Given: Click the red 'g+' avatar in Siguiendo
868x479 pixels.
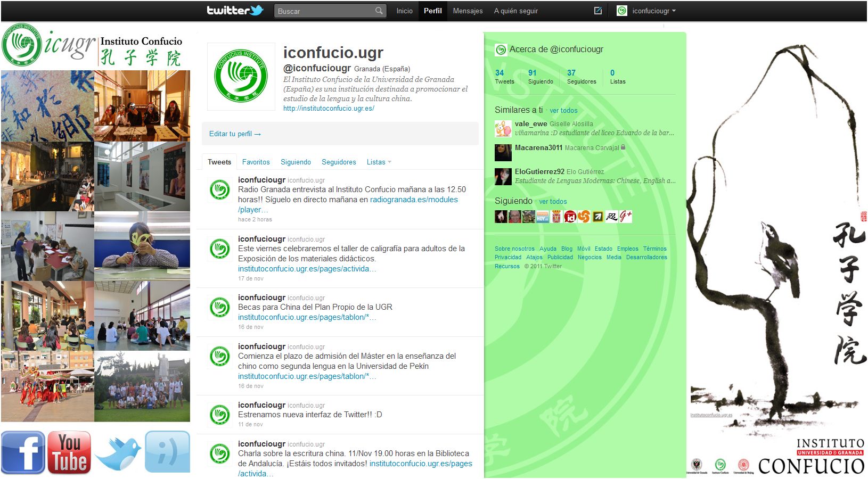Looking at the screenshot, I should click(x=625, y=217).
